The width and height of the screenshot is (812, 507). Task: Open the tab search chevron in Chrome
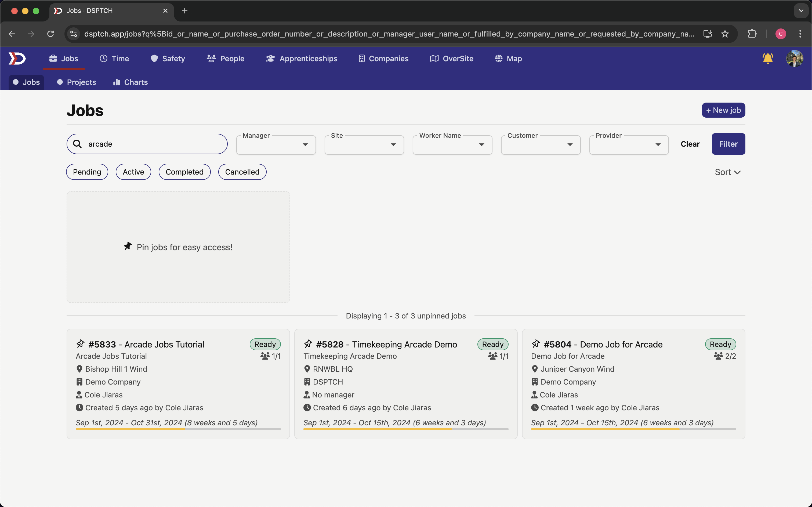click(801, 11)
